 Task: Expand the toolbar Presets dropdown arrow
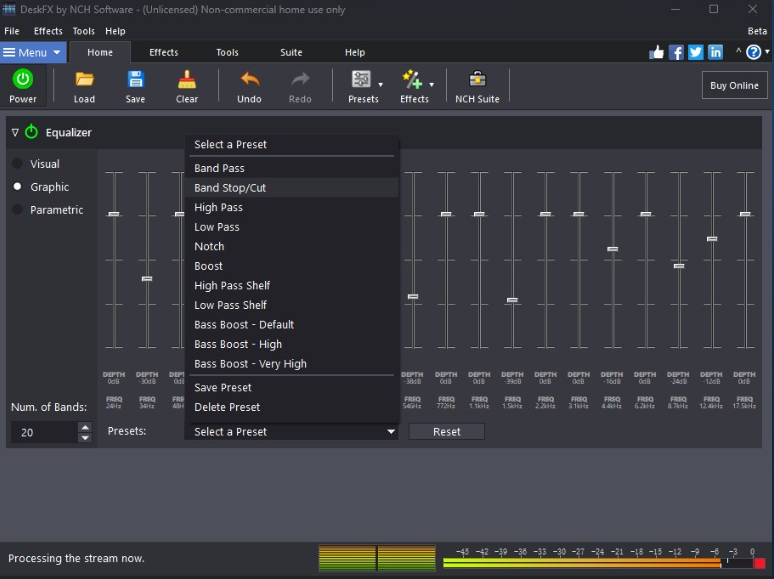tap(381, 85)
